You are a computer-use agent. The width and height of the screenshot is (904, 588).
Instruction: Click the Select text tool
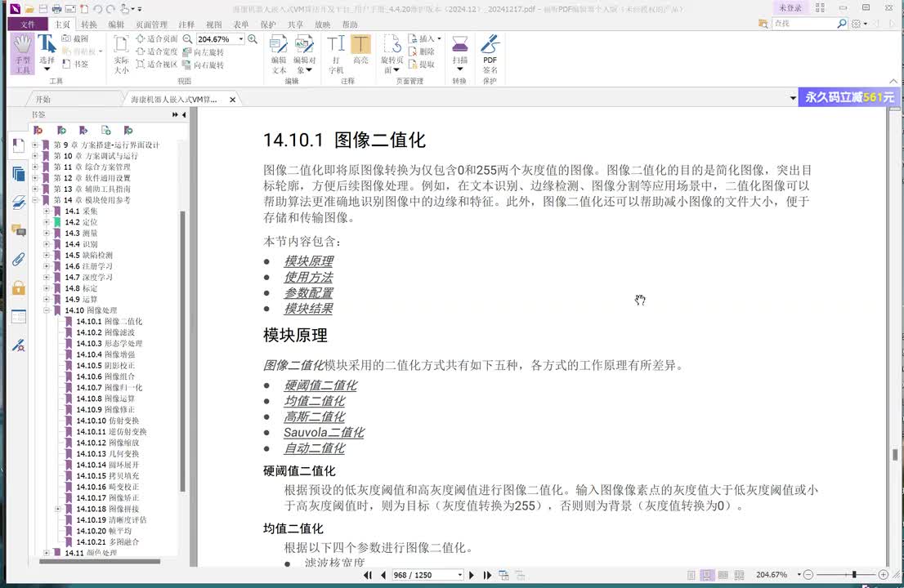point(47,52)
